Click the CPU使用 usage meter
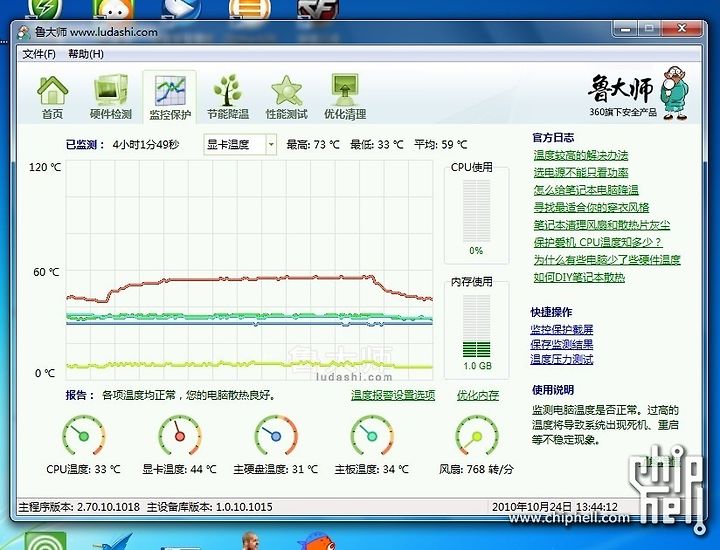This screenshot has height=550, width=720. 477,211
